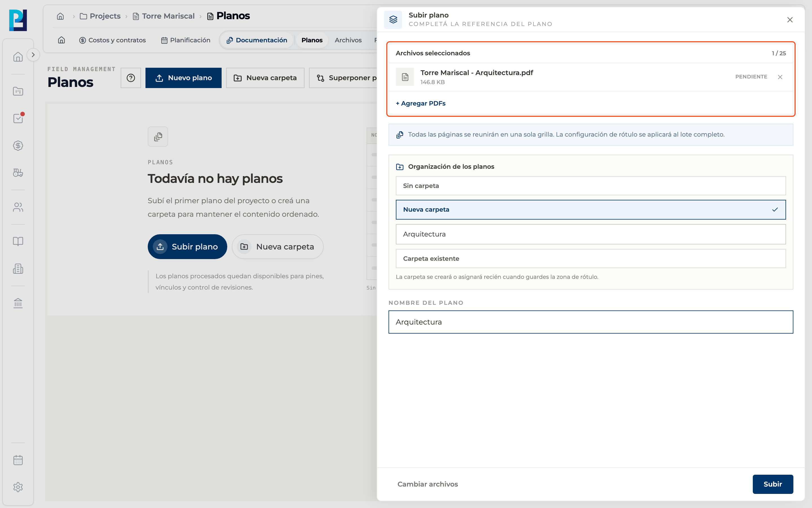Click the PENDIENTE status label
This screenshot has width=812, height=508.
point(751,76)
